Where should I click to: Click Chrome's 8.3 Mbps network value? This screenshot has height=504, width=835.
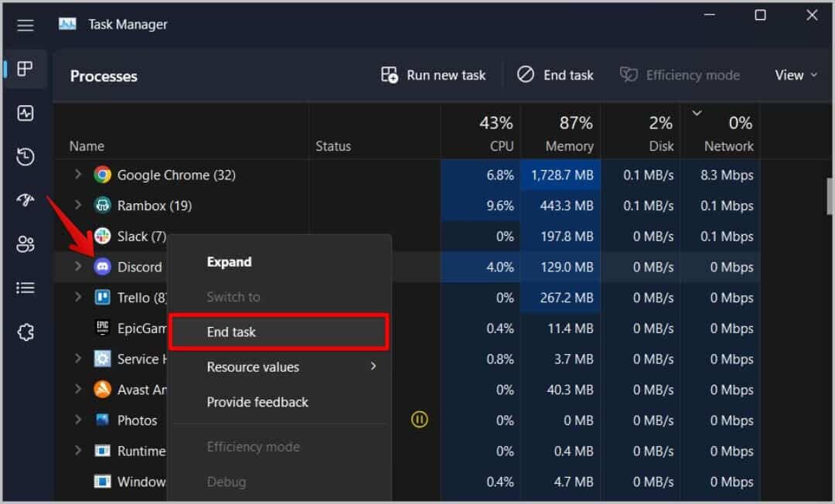click(726, 175)
